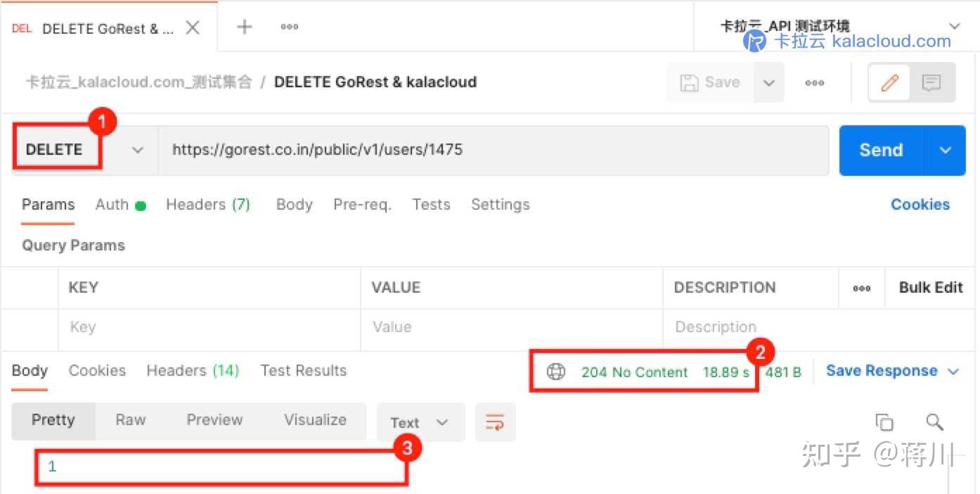Toggle line wrapping icon beside Text dropdown

495,422
